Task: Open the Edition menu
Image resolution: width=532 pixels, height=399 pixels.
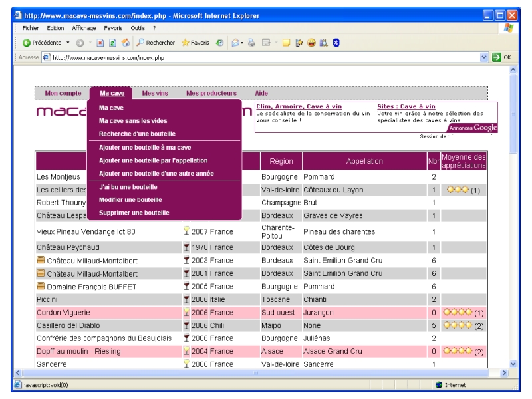Action: [x=55, y=28]
